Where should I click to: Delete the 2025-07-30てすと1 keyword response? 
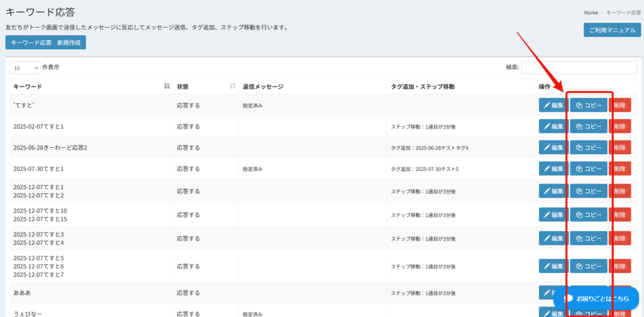(x=619, y=169)
